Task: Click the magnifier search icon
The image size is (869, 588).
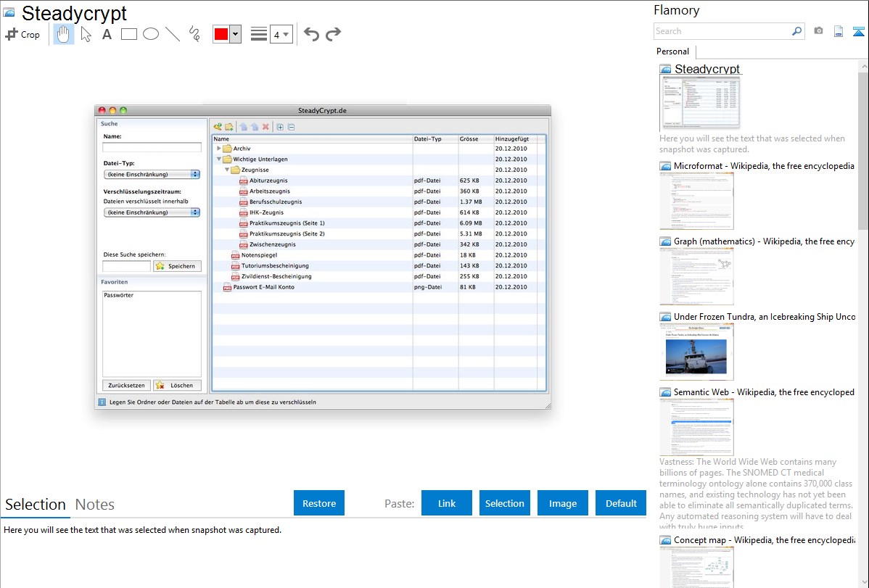Action: point(797,31)
